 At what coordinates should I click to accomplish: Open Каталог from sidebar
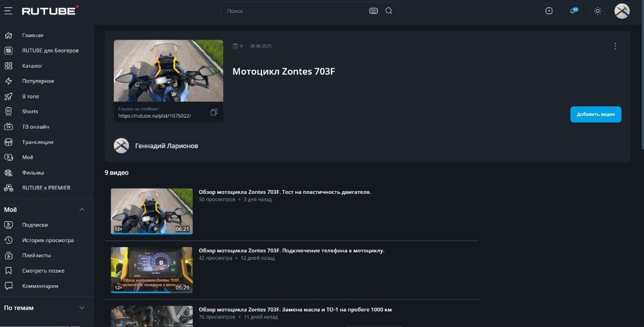pos(32,66)
